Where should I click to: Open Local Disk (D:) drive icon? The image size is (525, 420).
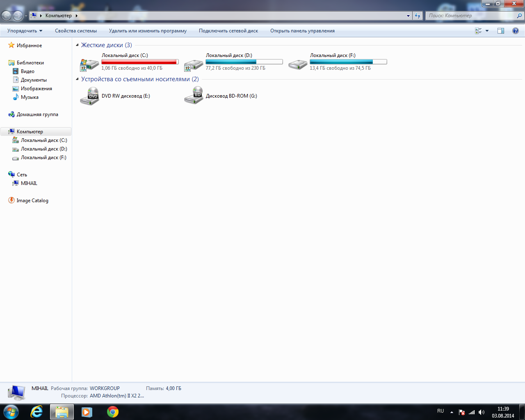click(x=194, y=64)
